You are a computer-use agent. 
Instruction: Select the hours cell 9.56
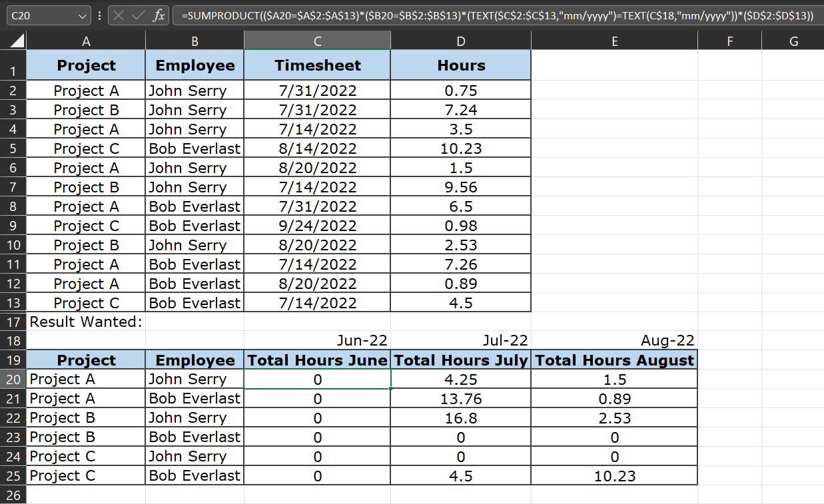461,187
